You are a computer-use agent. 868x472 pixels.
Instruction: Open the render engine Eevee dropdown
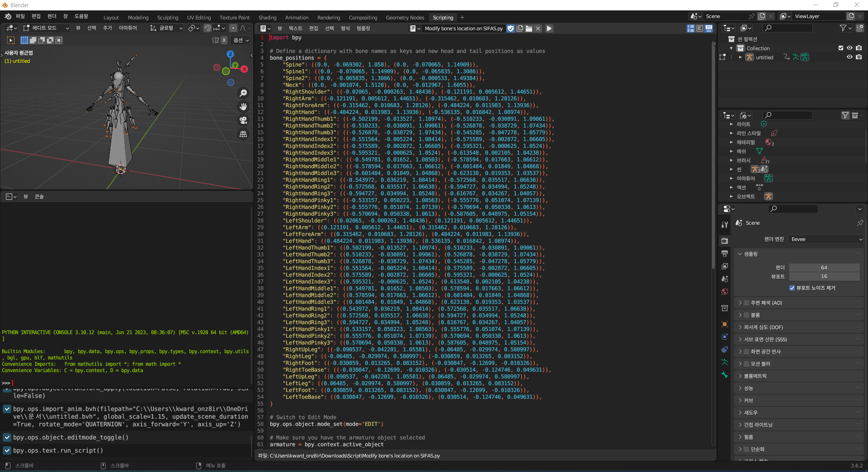click(x=826, y=239)
